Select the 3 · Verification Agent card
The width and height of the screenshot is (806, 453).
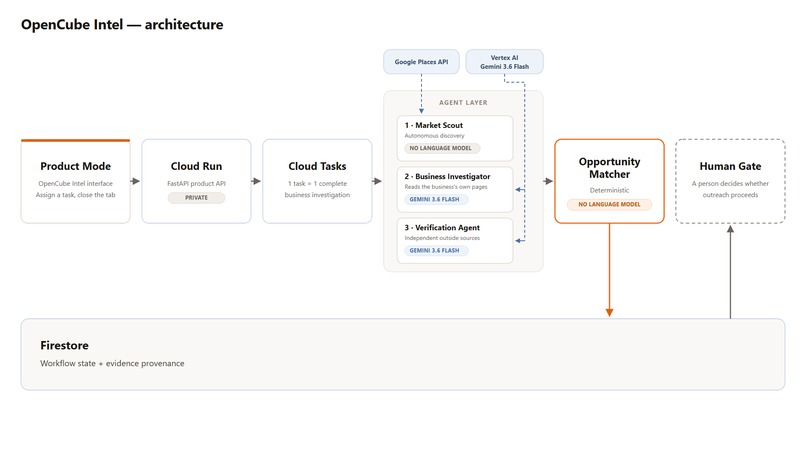point(455,241)
